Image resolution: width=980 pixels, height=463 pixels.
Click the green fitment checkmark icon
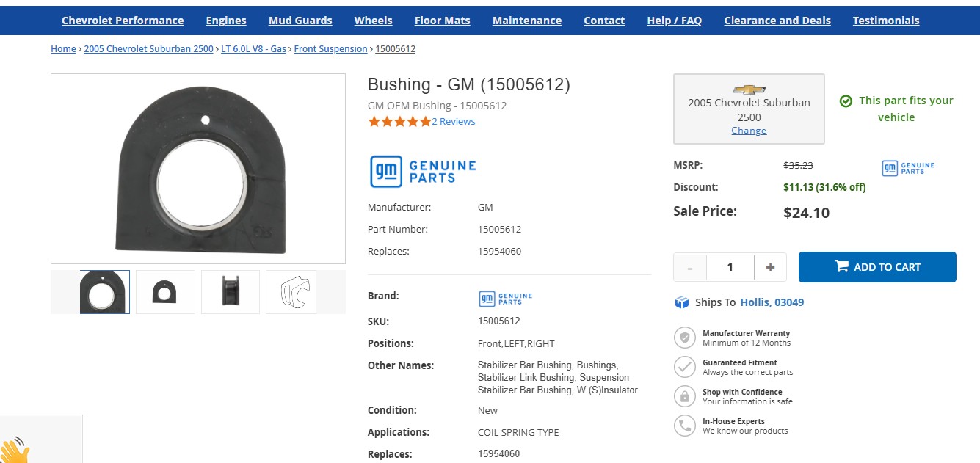(846, 101)
